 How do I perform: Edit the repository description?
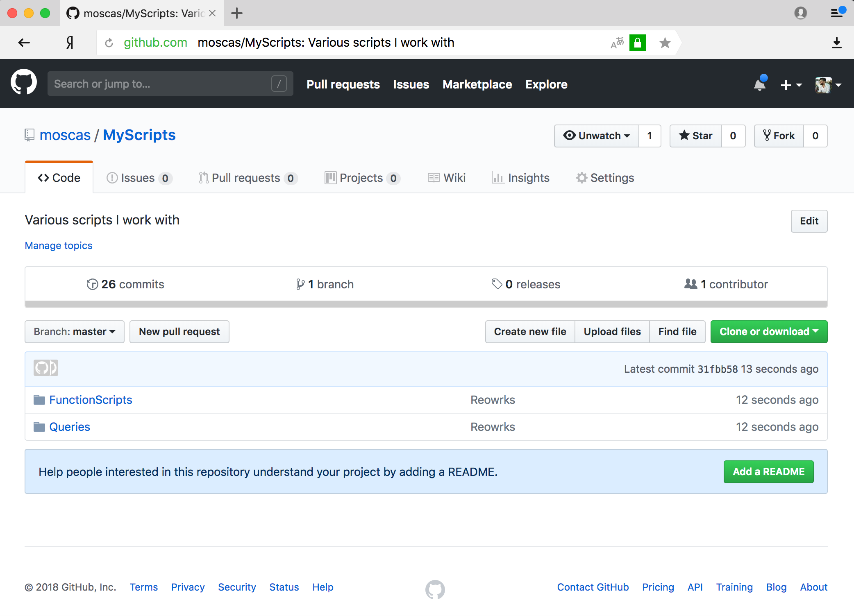tap(809, 221)
